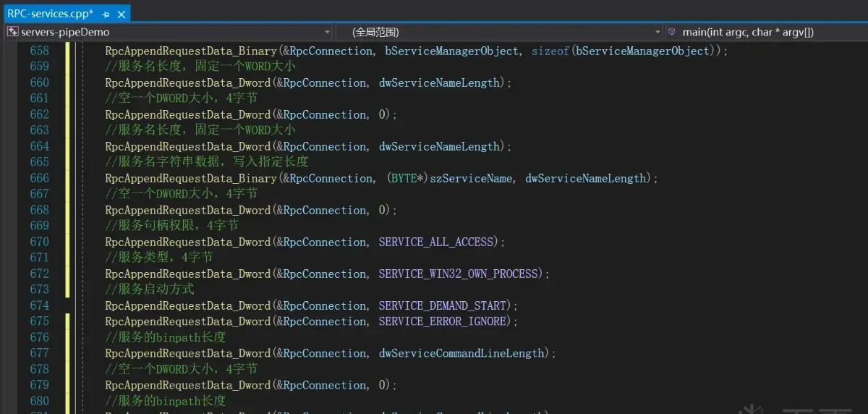Click the SERVICE_WIN32_OWN_PROCESS constant

(459, 274)
